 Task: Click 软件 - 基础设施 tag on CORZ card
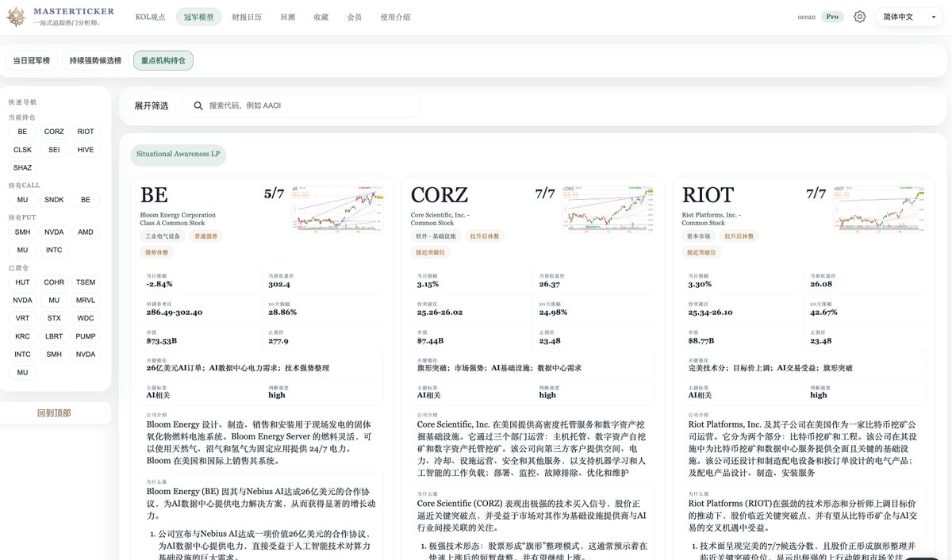click(436, 236)
